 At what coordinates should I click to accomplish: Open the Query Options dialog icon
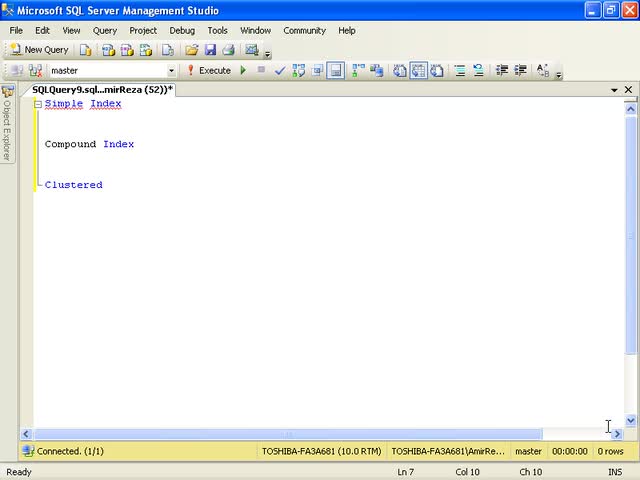(317, 71)
